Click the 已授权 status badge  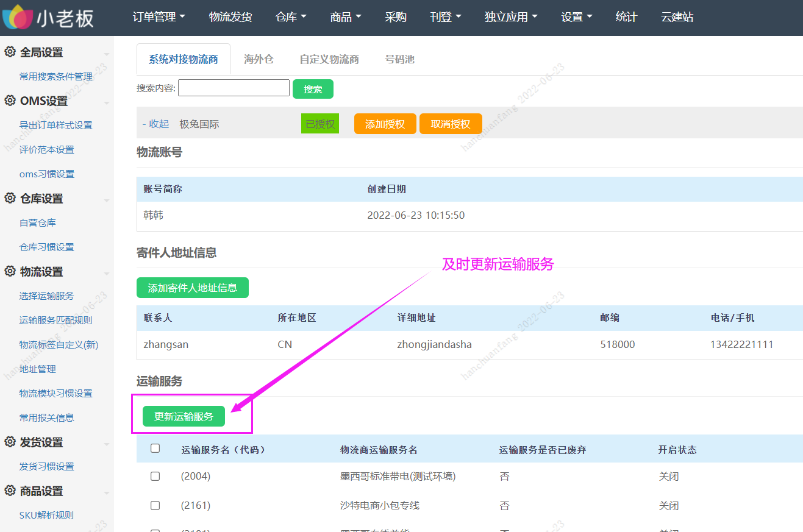[320, 124]
